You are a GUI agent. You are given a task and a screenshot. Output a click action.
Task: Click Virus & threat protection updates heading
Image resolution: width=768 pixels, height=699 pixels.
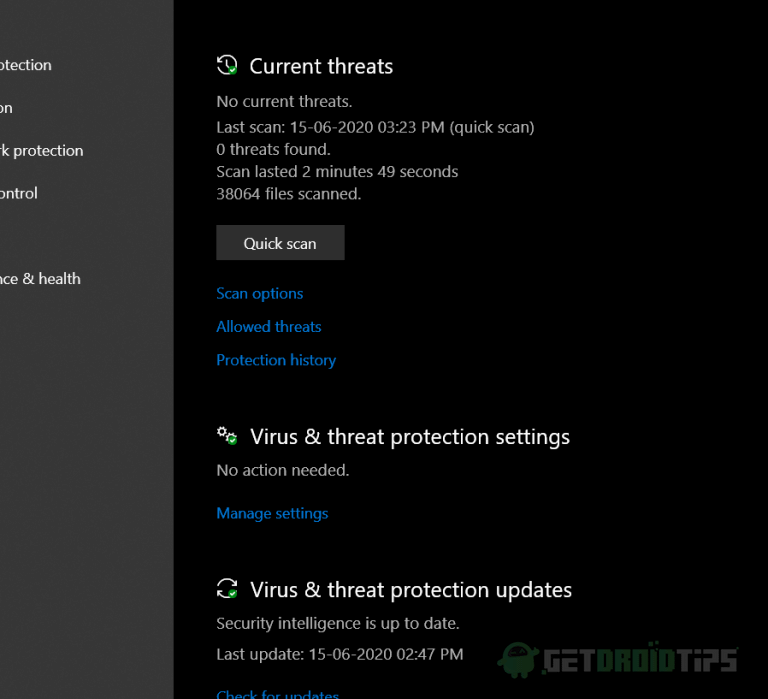pos(411,590)
